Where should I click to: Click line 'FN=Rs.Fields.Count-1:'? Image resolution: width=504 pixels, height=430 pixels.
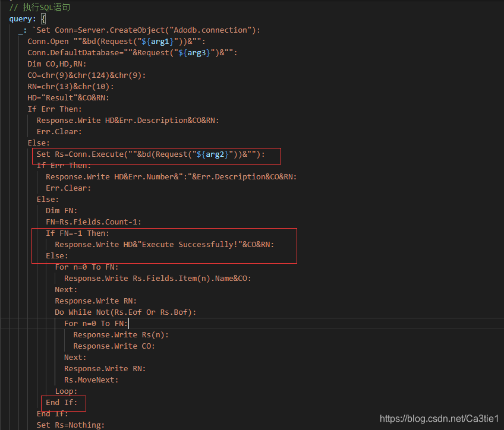(93, 222)
